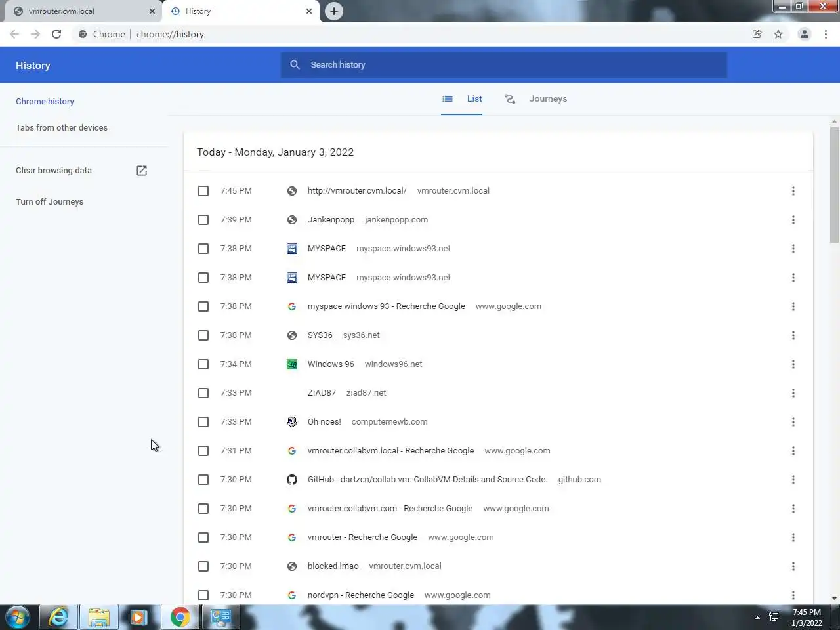Open more actions for Jankenpopp entry
840x630 pixels.
[x=793, y=220]
